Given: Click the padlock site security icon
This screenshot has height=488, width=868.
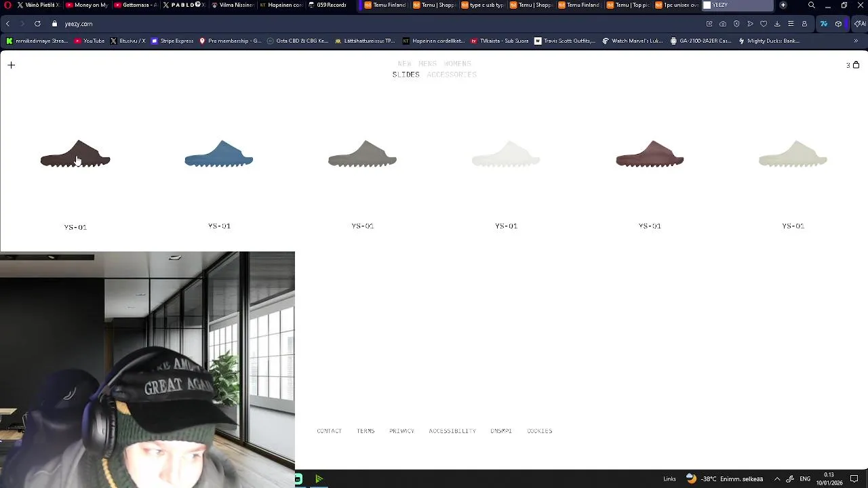Looking at the screenshot, I should coord(54,24).
